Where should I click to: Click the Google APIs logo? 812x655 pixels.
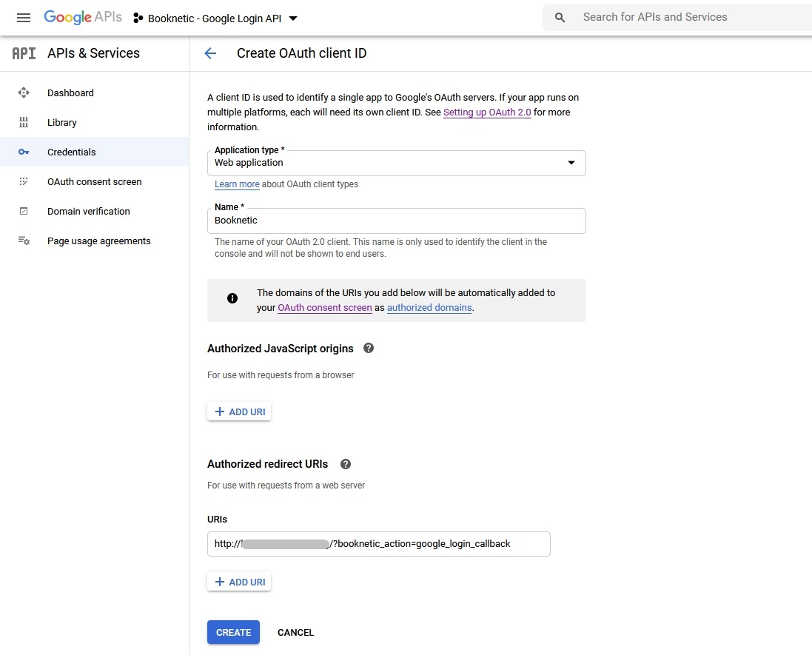pyautogui.click(x=82, y=17)
